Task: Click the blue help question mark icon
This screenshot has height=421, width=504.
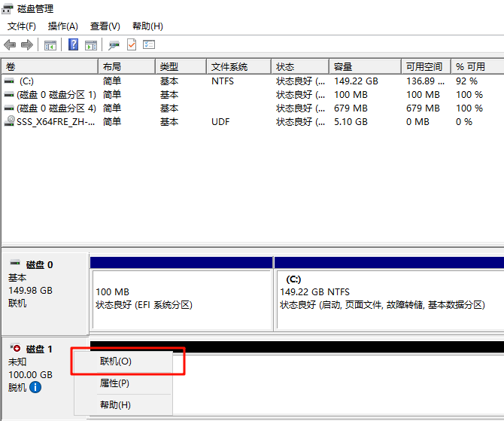Action: pyautogui.click(x=73, y=45)
